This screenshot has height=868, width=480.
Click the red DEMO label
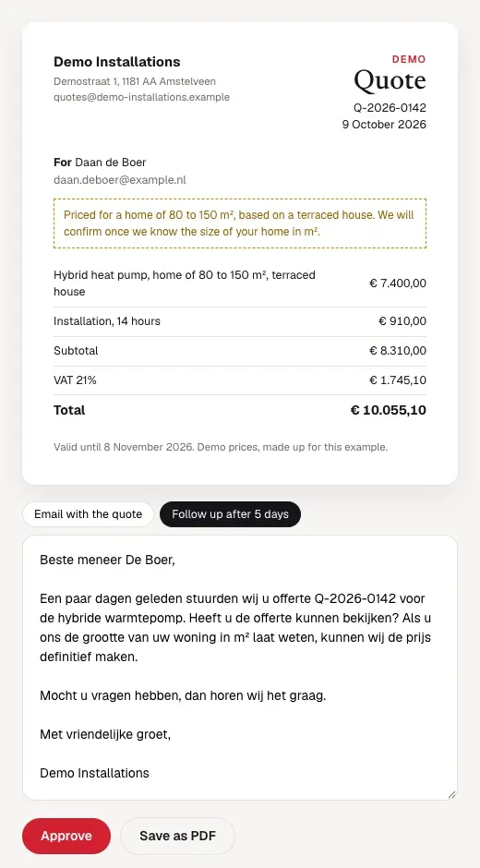coord(409,59)
